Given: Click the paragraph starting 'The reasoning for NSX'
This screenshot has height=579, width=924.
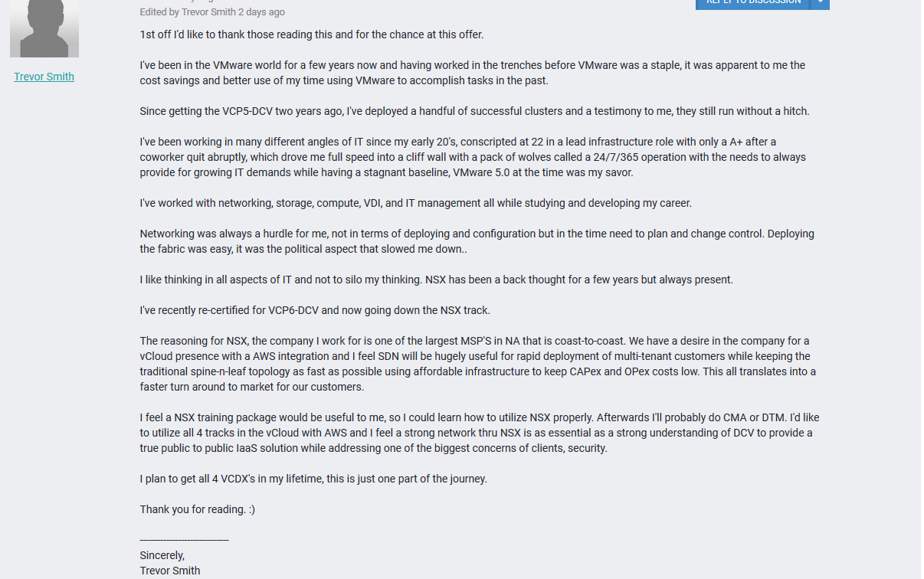Looking at the screenshot, I should click(x=477, y=364).
